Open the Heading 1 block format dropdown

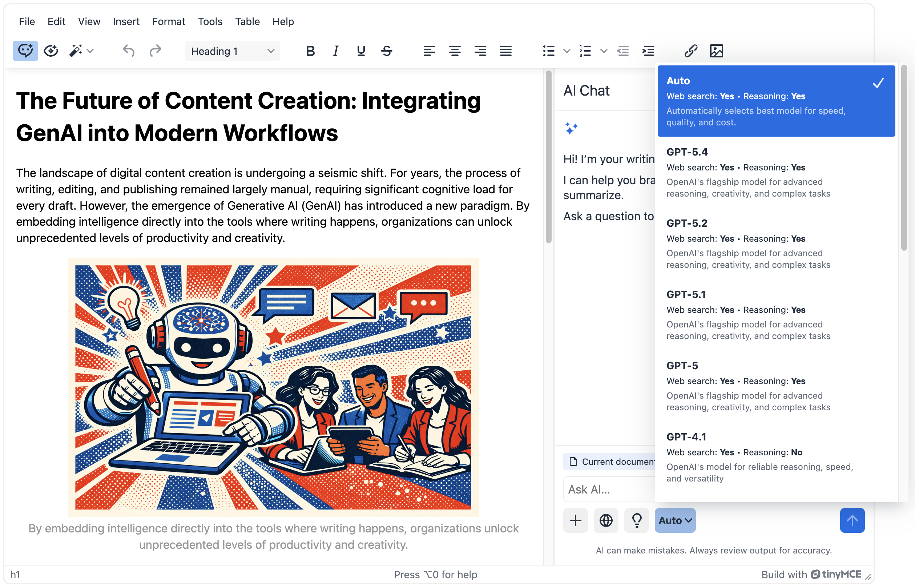pyautogui.click(x=232, y=51)
